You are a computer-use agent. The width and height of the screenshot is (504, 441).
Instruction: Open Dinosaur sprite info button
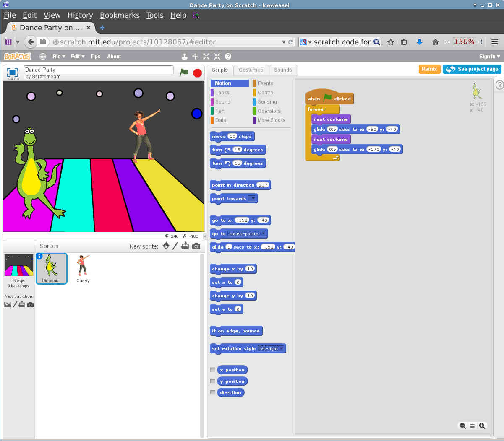click(x=39, y=256)
